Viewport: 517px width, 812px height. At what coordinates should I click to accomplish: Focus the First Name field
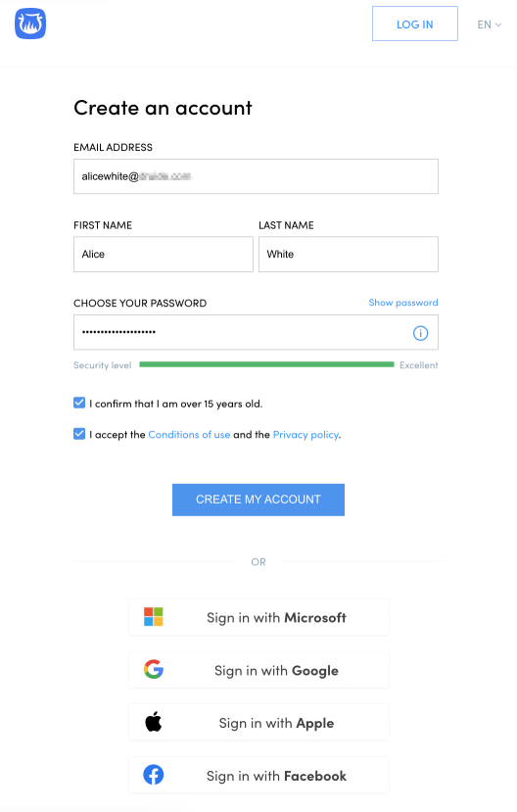163,255
